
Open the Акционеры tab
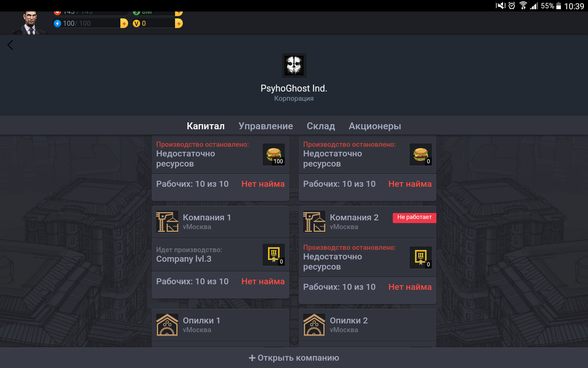[375, 126]
